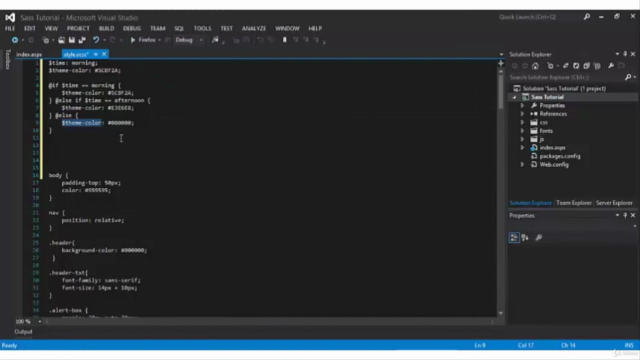Open the browser target dropdown next to Firefox

click(160, 40)
